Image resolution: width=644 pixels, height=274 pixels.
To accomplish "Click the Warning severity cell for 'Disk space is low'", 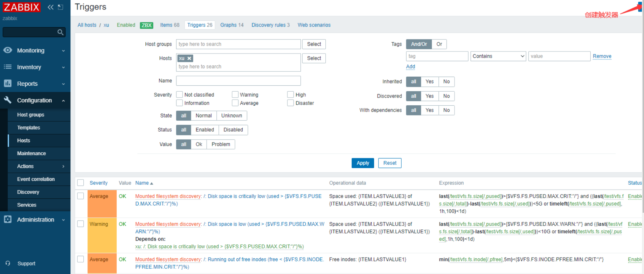I will coord(102,235).
